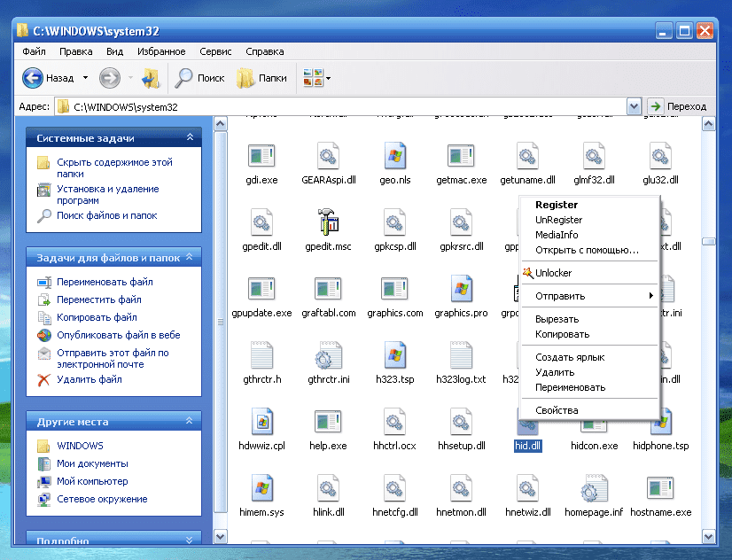Click the file list scrollbar down arrow

point(708,537)
